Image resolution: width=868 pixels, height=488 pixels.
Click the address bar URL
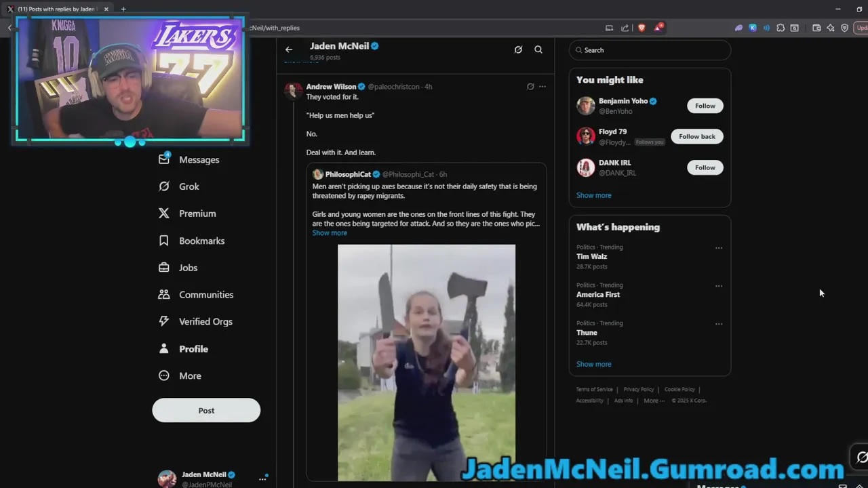275,28
